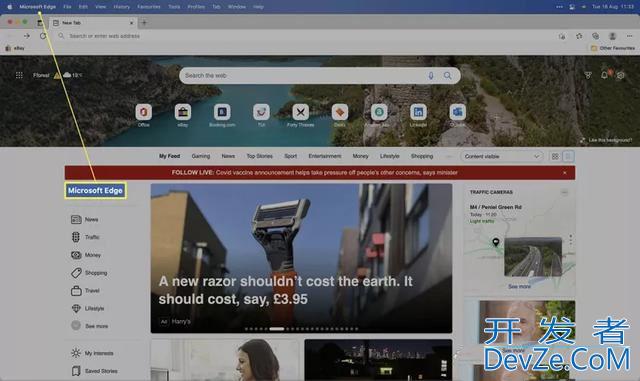Open the Apple menu icon
640x381 pixels.
pyautogui.click(x=9, y=7)
